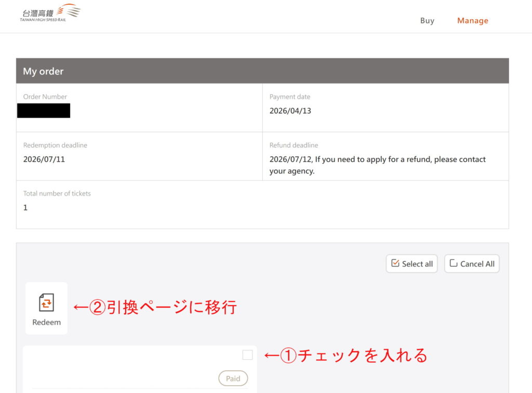Click the orange swoosh emblem in the logo

[69, 10]
